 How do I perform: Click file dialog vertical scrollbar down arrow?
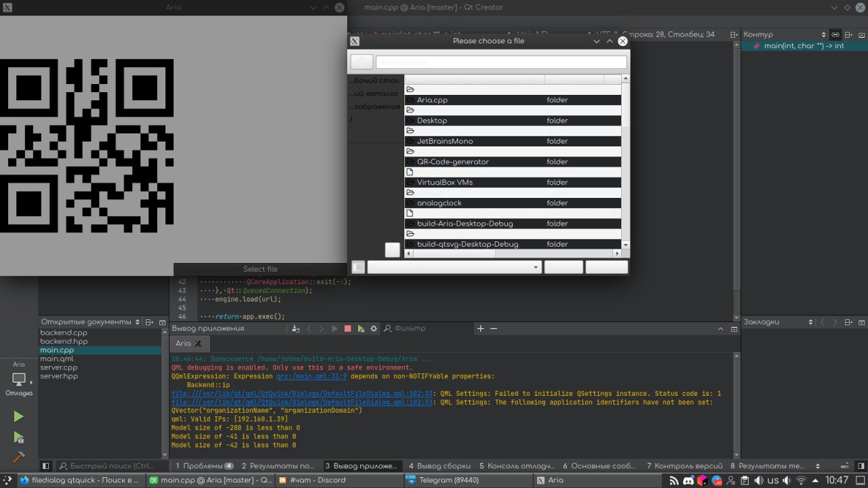click(626, 245)
